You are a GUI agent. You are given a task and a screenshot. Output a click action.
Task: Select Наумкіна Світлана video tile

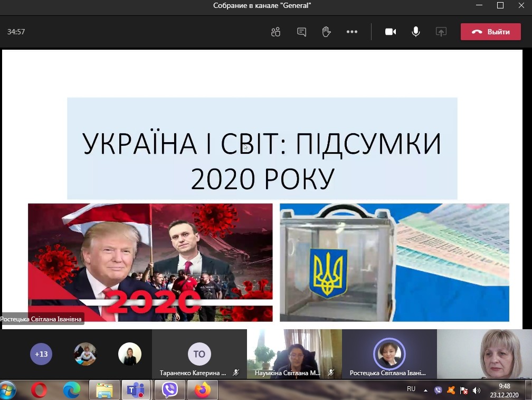click(294, 354)
